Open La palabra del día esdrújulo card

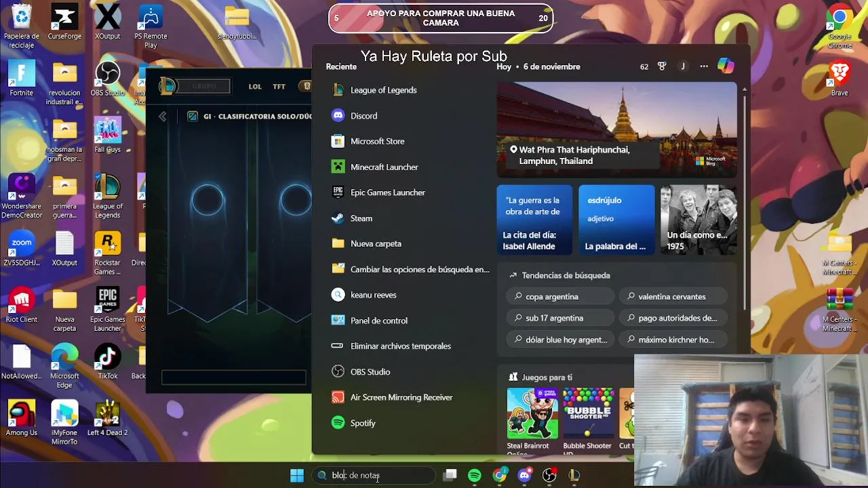coord(616,220)
